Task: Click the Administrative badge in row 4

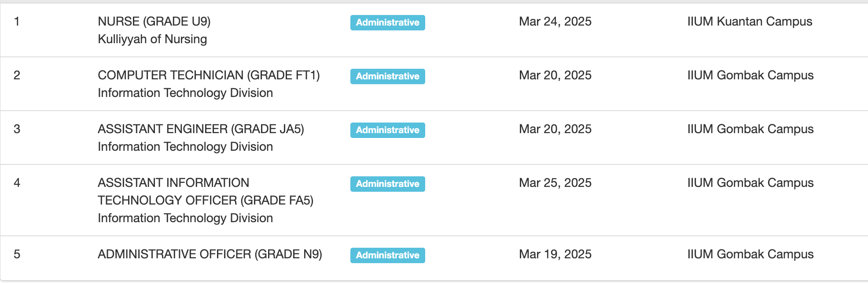Action: 387,184
